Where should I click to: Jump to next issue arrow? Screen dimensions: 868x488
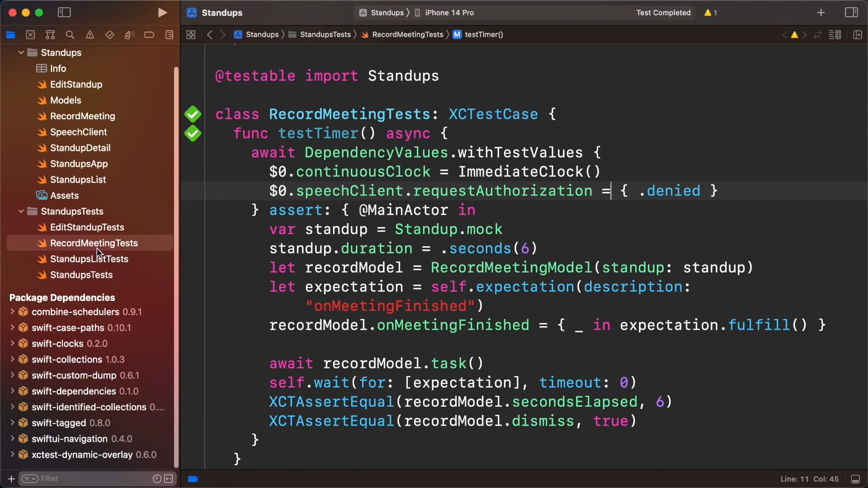[804, 35]
